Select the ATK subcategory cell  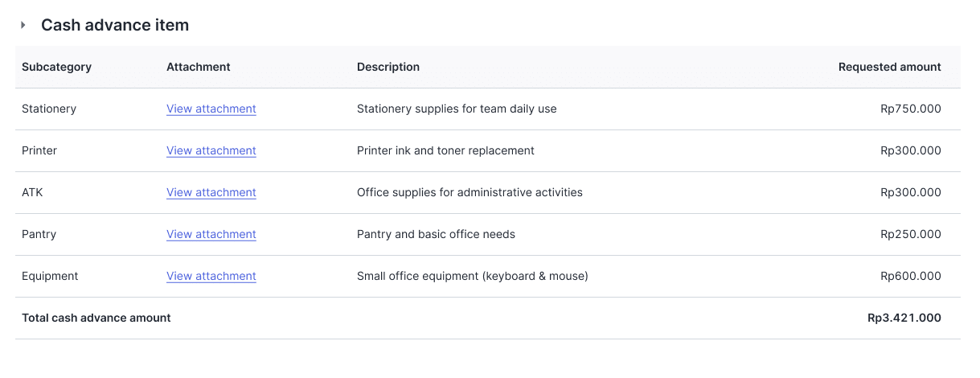click(33, 192)
